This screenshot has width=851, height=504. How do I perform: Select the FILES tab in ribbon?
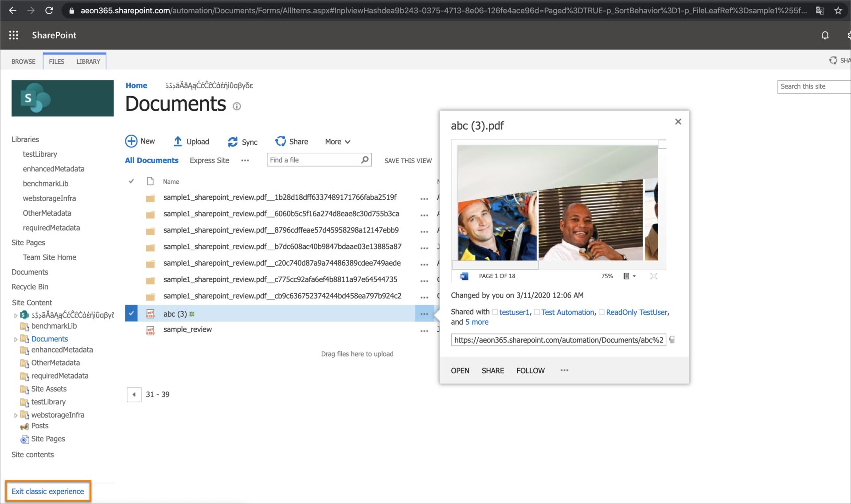tap(56, 61)
